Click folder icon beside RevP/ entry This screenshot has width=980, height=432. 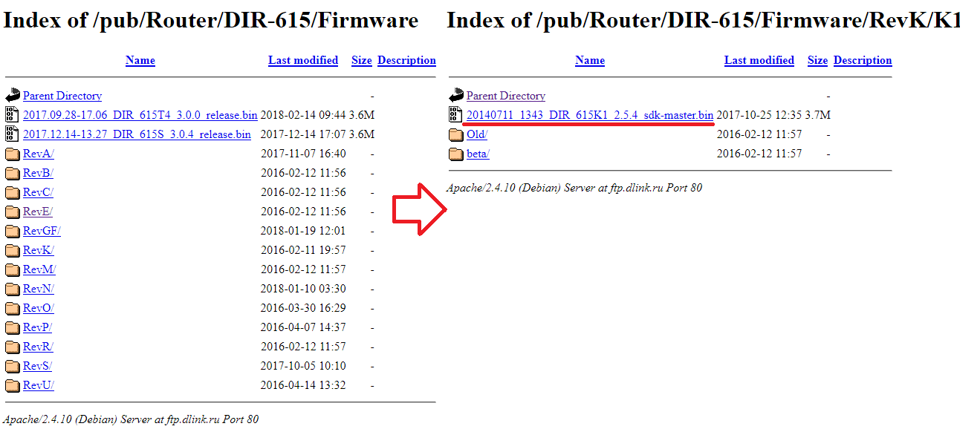pyautogui.click(x=12, y=328)
